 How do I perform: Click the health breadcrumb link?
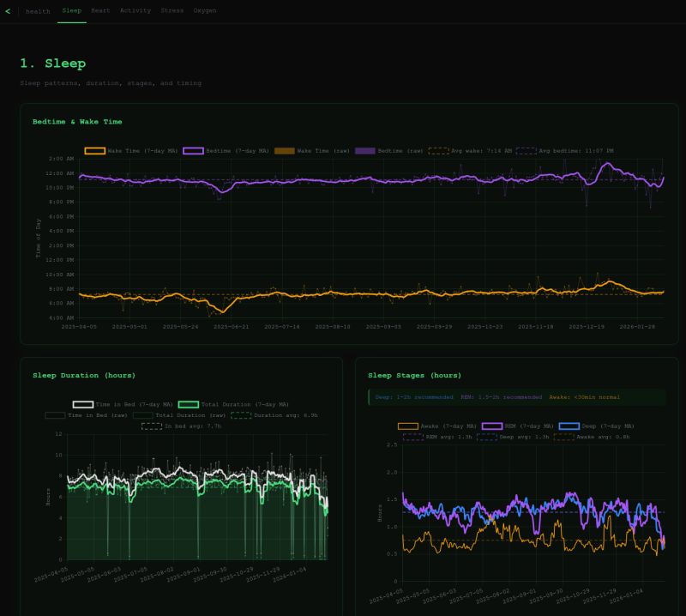point(38,11)
